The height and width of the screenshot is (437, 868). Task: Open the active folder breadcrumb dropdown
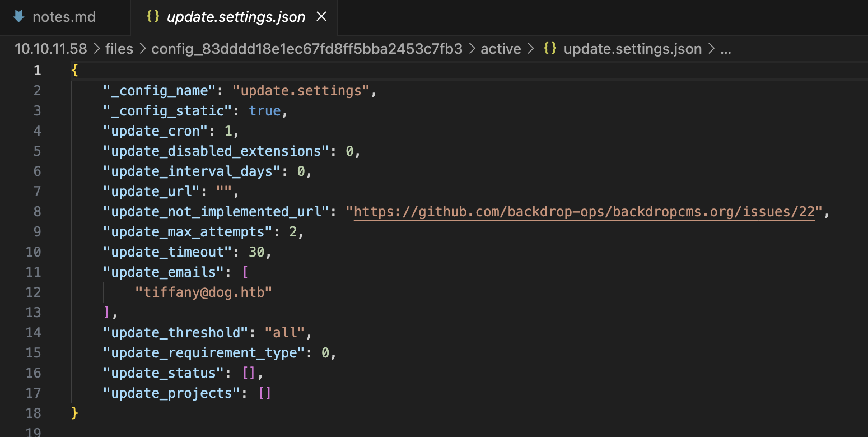pyautogui.click(x=500, y=49)
